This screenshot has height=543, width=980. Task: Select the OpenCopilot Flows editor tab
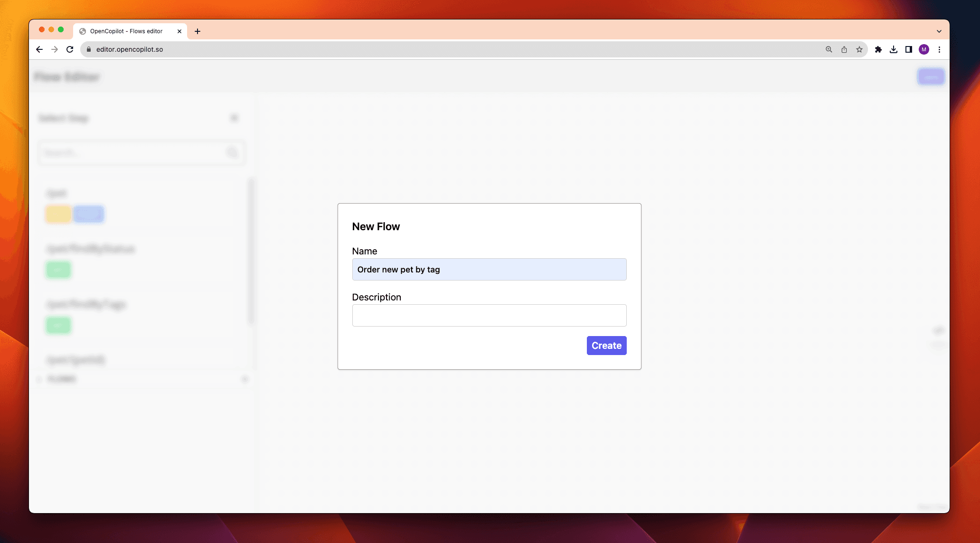[126, 31]
